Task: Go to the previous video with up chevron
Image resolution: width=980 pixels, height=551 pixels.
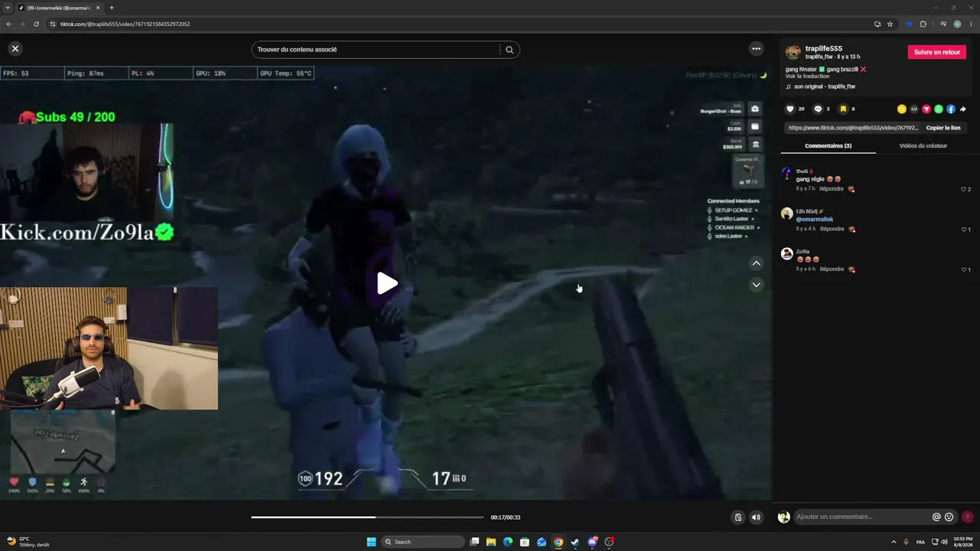Action: (x=756, y=263)
